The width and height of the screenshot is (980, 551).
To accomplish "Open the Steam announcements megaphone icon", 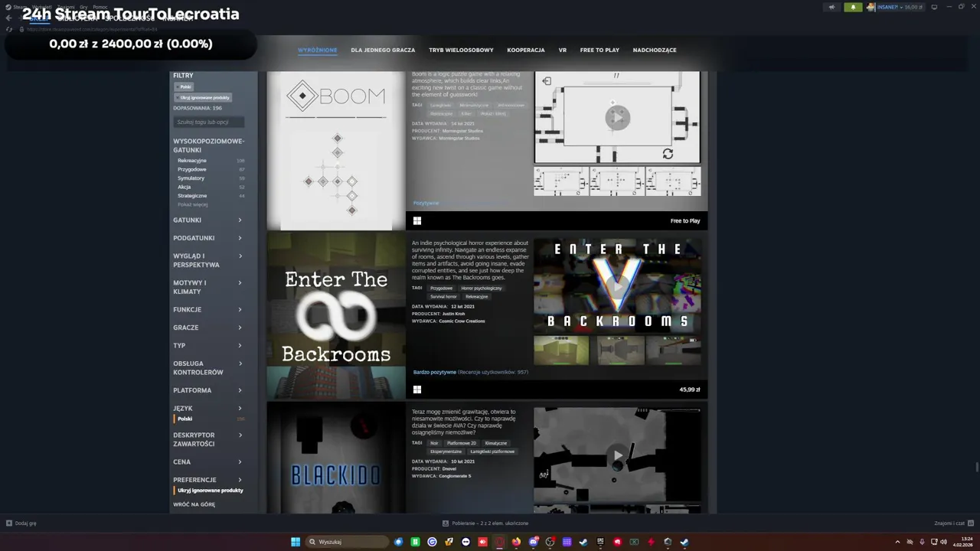I will pyautogui.click(x=831, y=7).
